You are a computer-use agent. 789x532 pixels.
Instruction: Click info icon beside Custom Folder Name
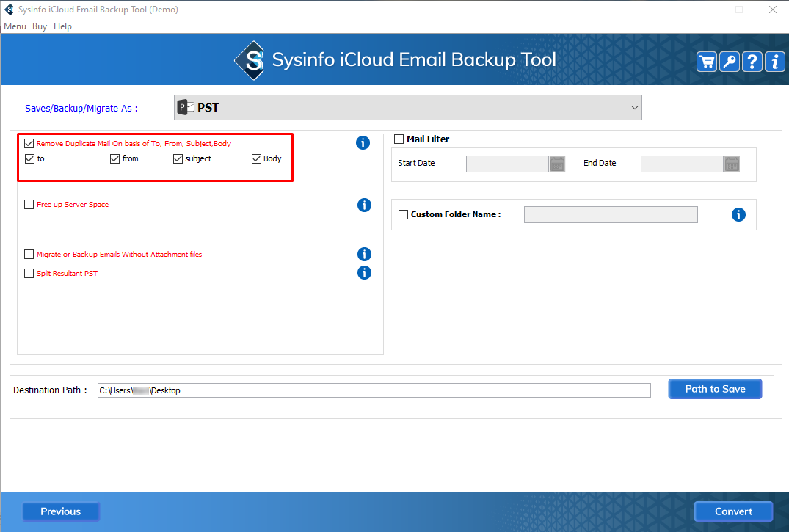click(738, 214)
